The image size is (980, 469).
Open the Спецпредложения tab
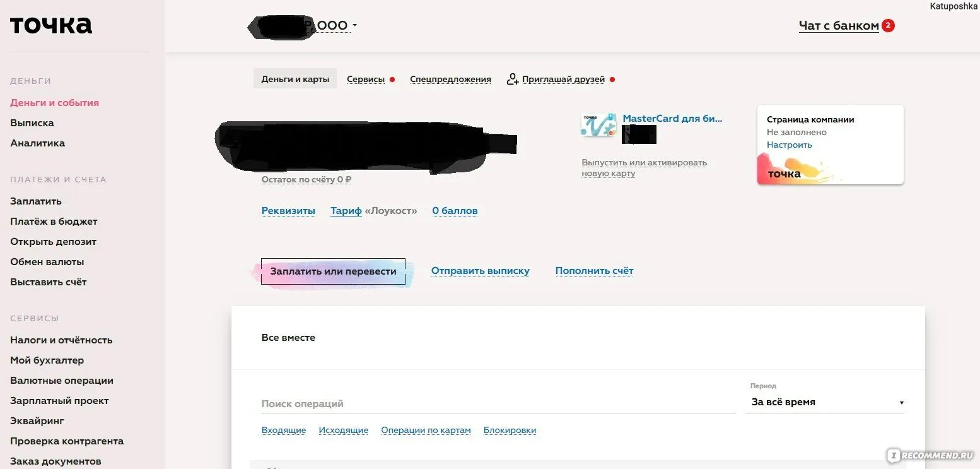(450, 80)
